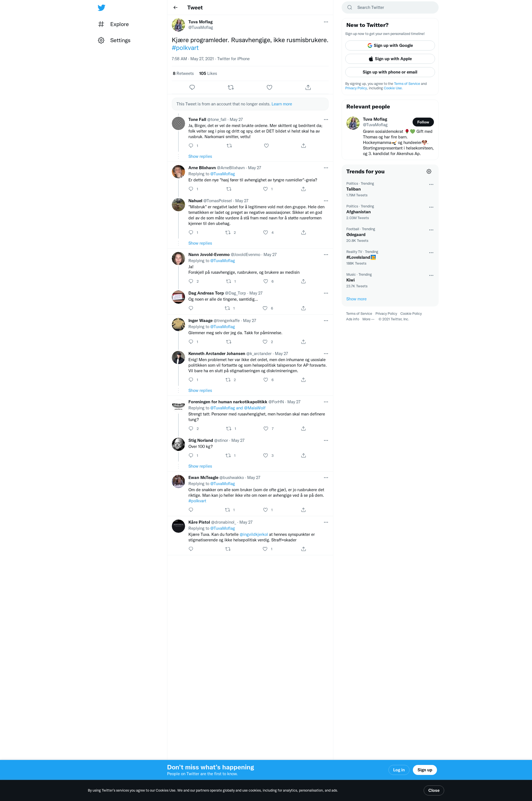Follow Tuva Moflag

tap(423, 122)
